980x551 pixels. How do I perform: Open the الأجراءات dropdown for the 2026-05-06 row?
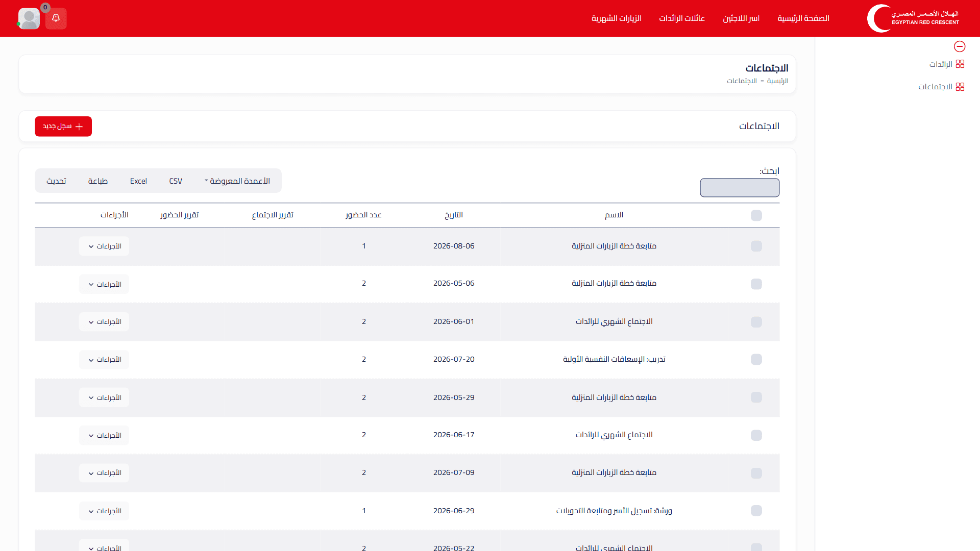pos(104,284)
